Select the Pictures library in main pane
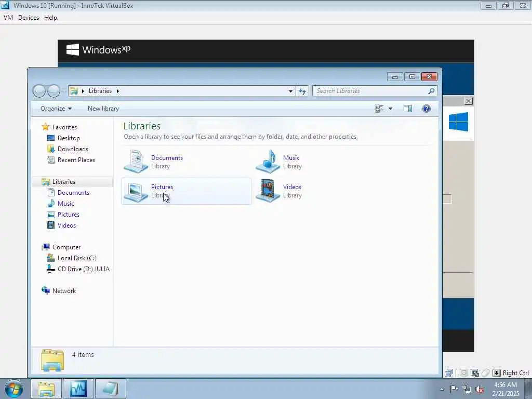The height and width of the screenshot is (399, 532). pyautogui.click(x=187, y=191)
